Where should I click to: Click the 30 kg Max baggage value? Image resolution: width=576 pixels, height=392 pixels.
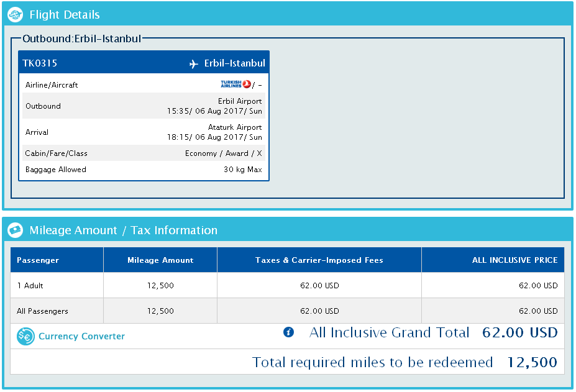coord(243,170)
